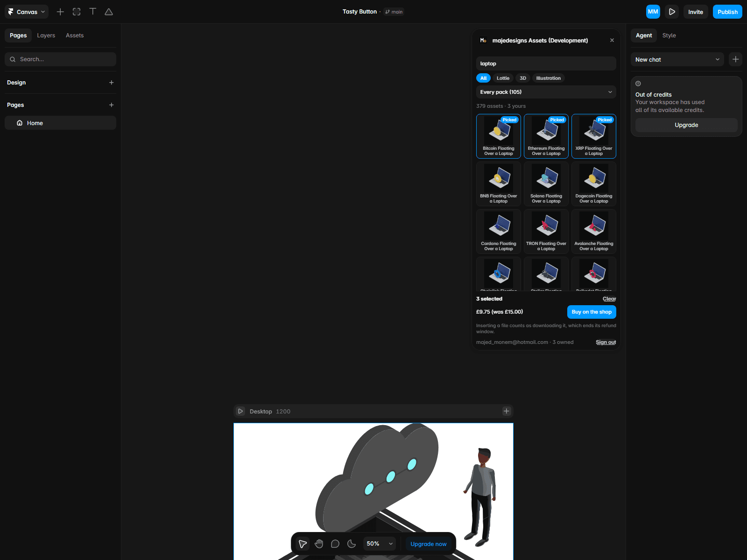Pick TRON Floating Over a Laptop asset
Screen dimensions: 747x560
[x=546, y=231]
